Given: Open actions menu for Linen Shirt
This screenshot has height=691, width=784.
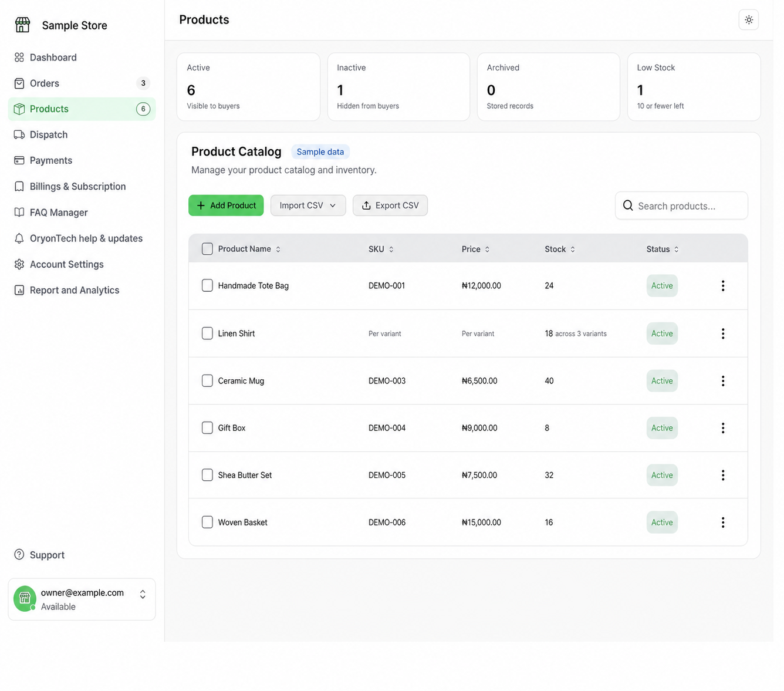Looking at the screenshot, I should [723, 333].
